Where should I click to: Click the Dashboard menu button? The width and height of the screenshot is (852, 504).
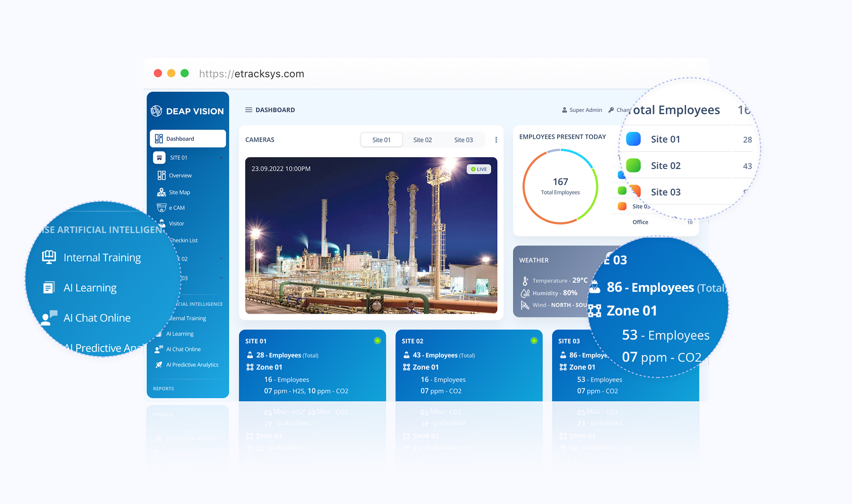tap(188, 139)
